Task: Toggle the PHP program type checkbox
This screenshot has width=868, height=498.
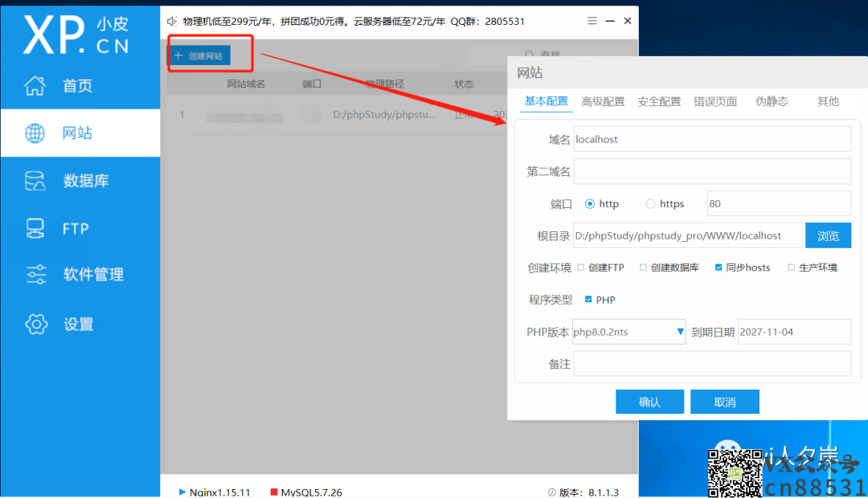Action: (x=588, y=300)
